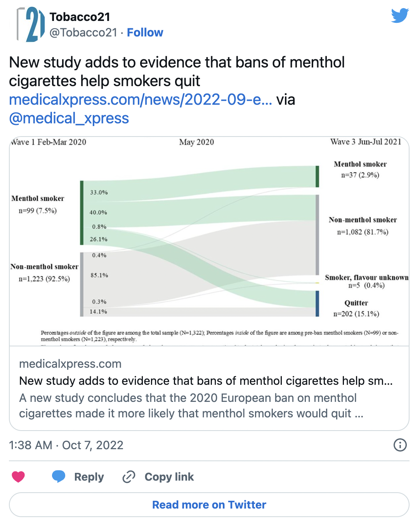
Task: Open the Tobacco21 profile avatar
Action: pos(30,24)
